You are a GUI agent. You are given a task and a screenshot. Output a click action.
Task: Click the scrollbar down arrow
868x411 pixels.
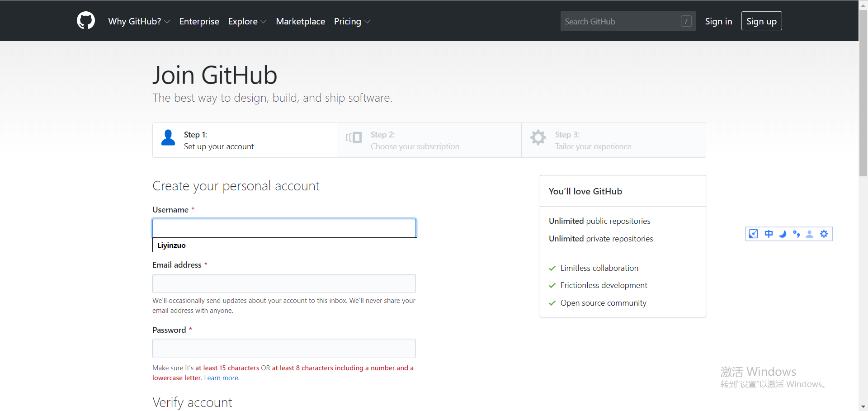863,406
